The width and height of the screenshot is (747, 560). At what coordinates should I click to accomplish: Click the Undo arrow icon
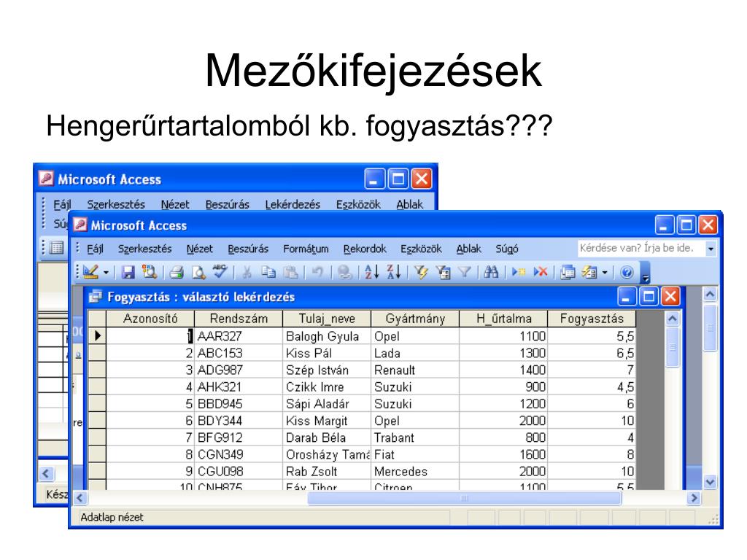point(317,273)
